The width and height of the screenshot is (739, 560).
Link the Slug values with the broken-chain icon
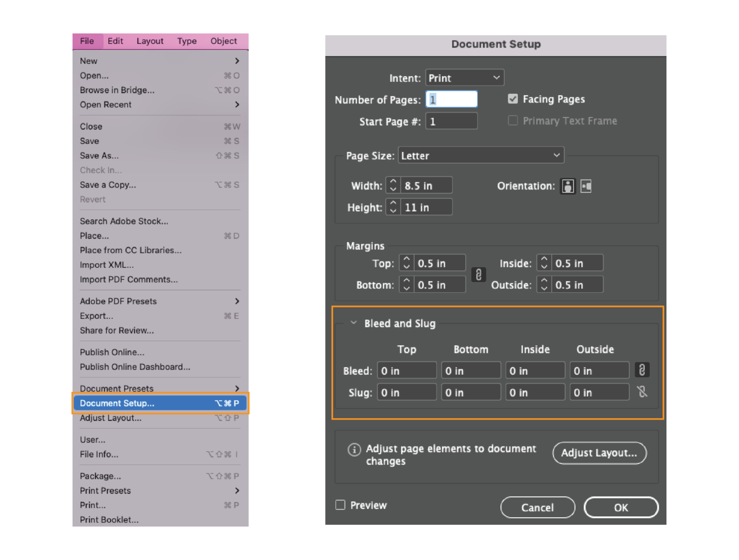tap(642, 392)
